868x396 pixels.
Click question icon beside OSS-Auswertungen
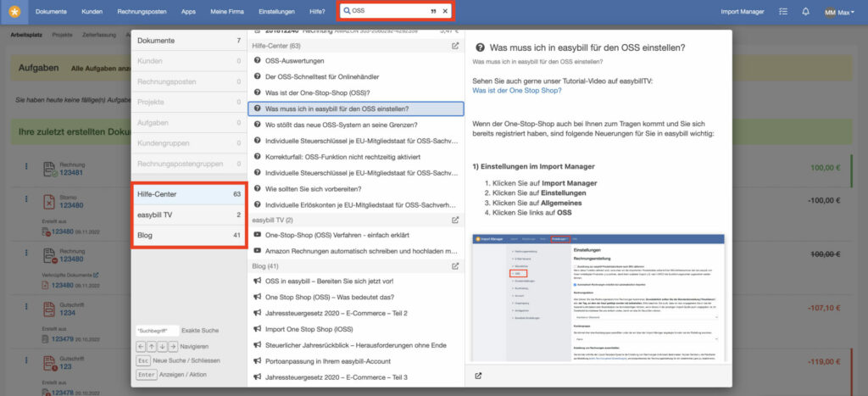click(x=258, y=61)
